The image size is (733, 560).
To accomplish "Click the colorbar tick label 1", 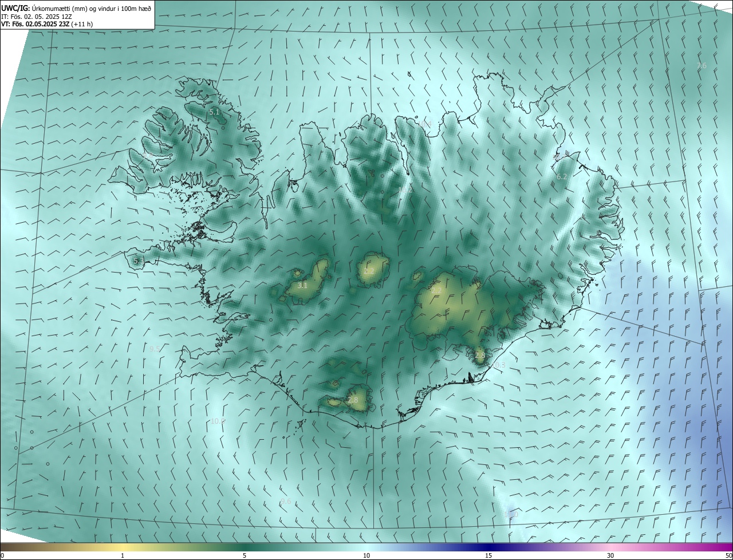I will click(x=123, y=555).
